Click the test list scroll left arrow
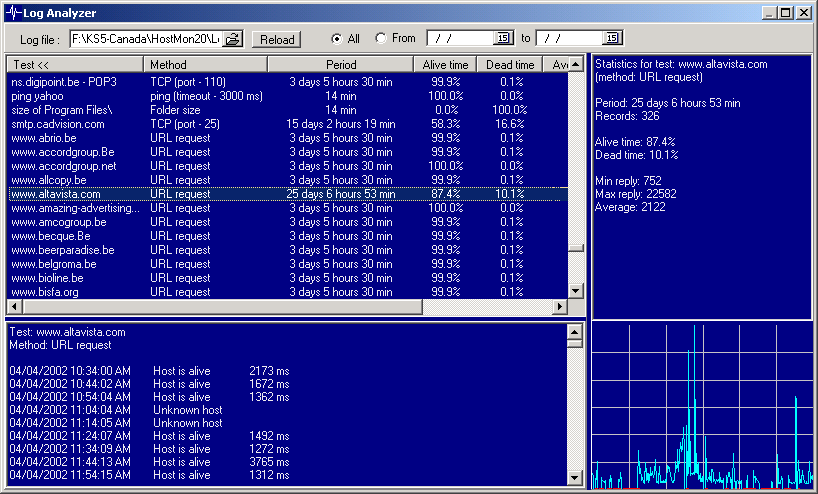Image resolution: width=818 pixels, height=494 pixels. pyautogui.click(x=14, y=307)
